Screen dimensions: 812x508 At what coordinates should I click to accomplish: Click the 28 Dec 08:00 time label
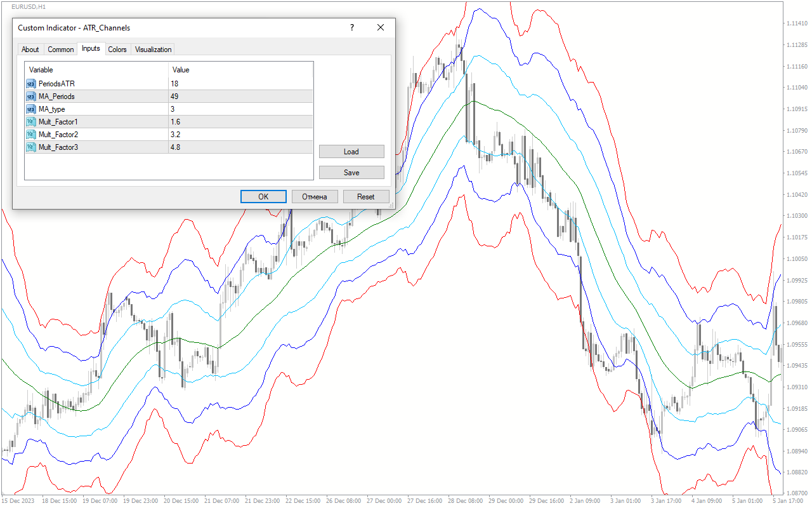[467, 500]
